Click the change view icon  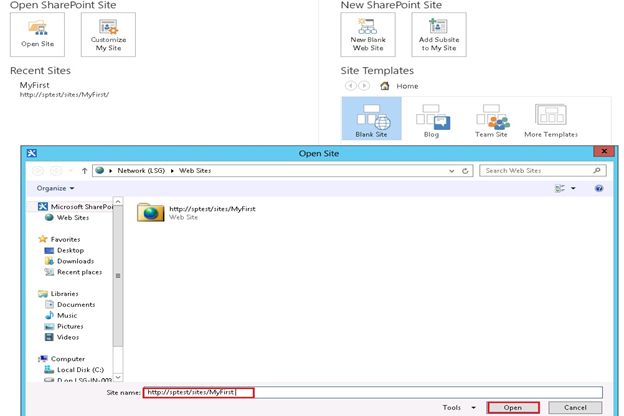[560, 188]
